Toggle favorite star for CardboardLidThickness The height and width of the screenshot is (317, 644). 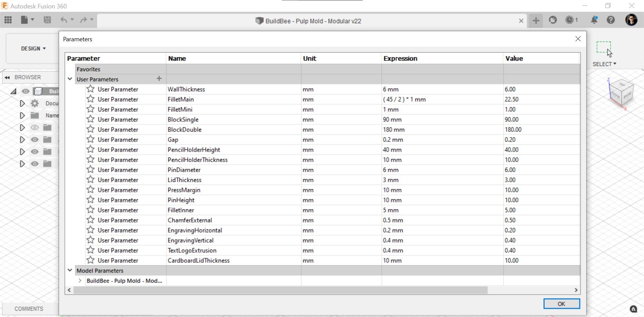click(91, 260)
